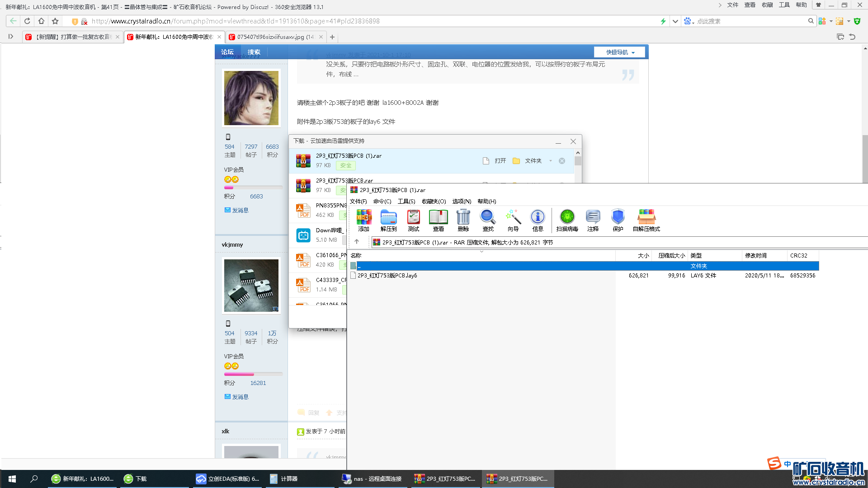Expand the folder dropdown arrow in first download row
This screenshot has width=868, height=488.
pyautogui.click(x=550, y=161)
